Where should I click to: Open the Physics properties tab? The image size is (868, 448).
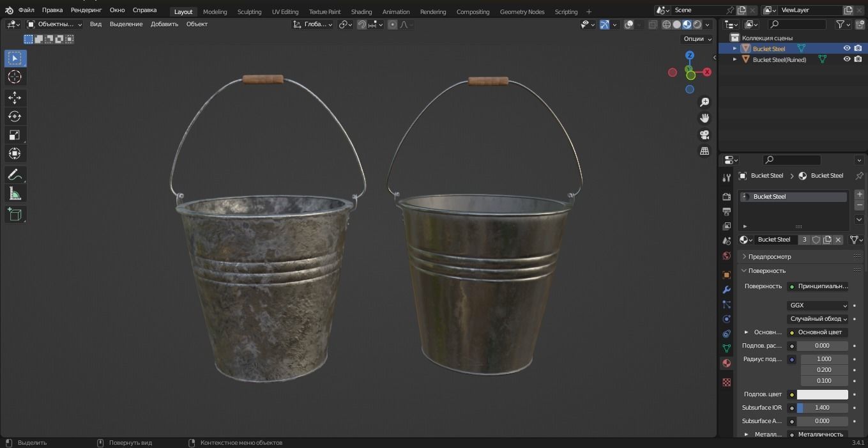tap(726, 319)
